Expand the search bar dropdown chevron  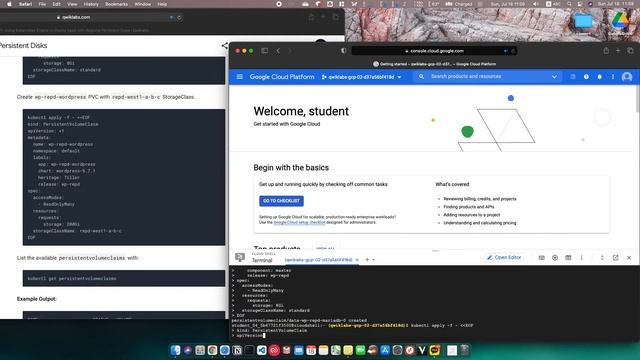(554, 77)
